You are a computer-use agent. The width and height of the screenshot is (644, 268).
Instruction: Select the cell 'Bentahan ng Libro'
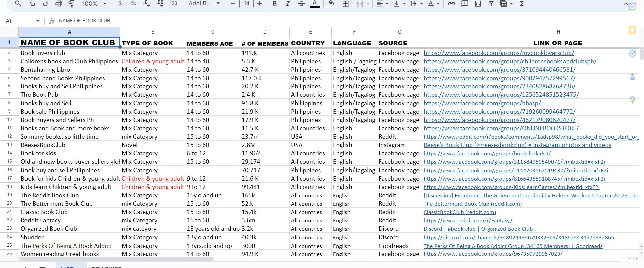70,70
